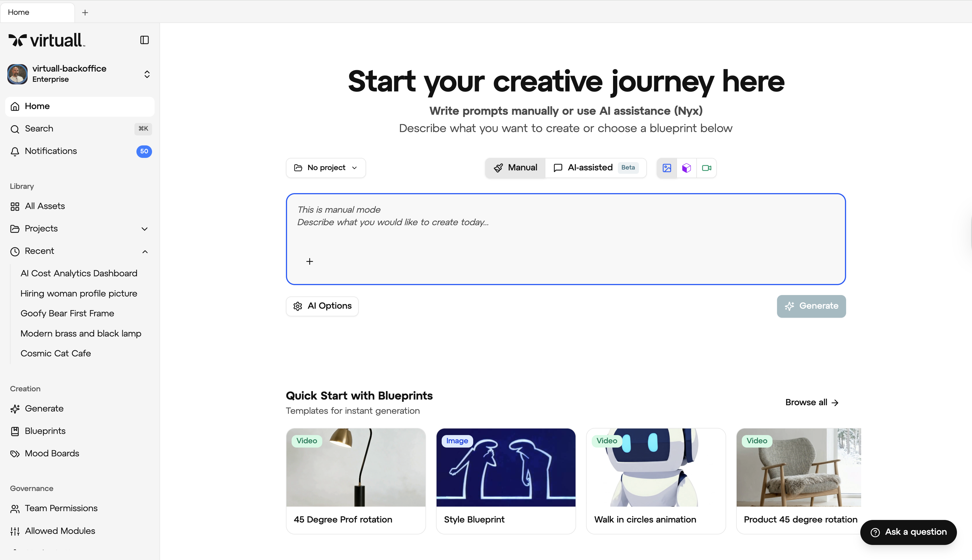
Task: Select 3D cube generation type icon
Action: pos(686,168)
